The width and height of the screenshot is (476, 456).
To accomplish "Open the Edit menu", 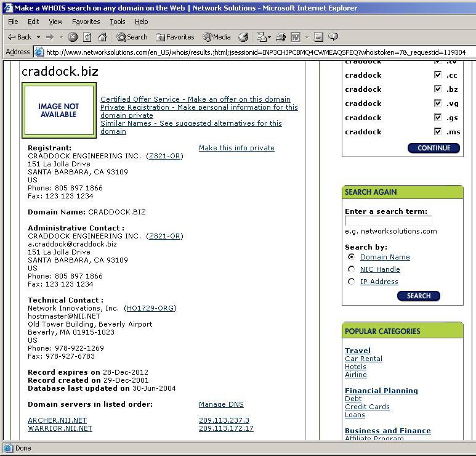I will click(33, 22).
